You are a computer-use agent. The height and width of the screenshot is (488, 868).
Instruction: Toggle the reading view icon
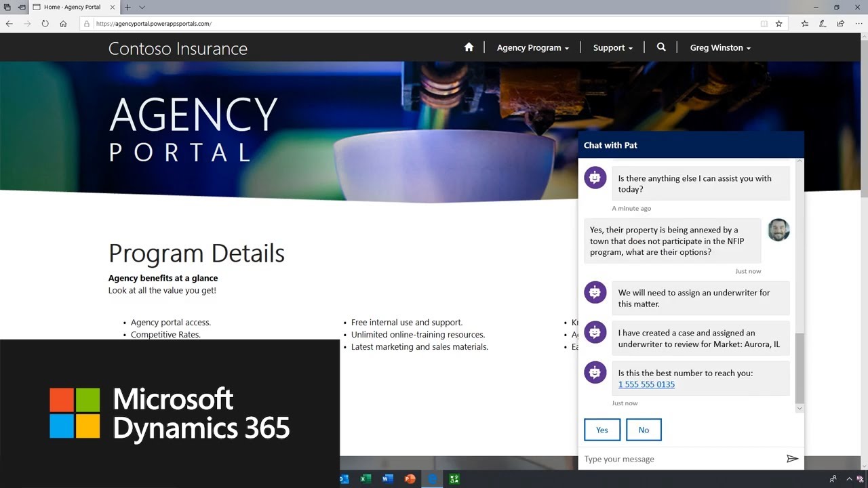pyautogui.click(x=764, y=24)
